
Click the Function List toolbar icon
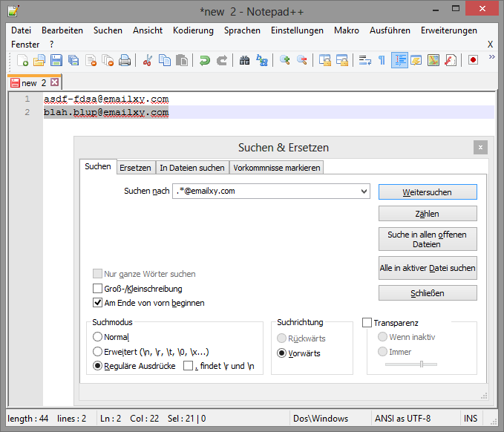tap(451, 60)
